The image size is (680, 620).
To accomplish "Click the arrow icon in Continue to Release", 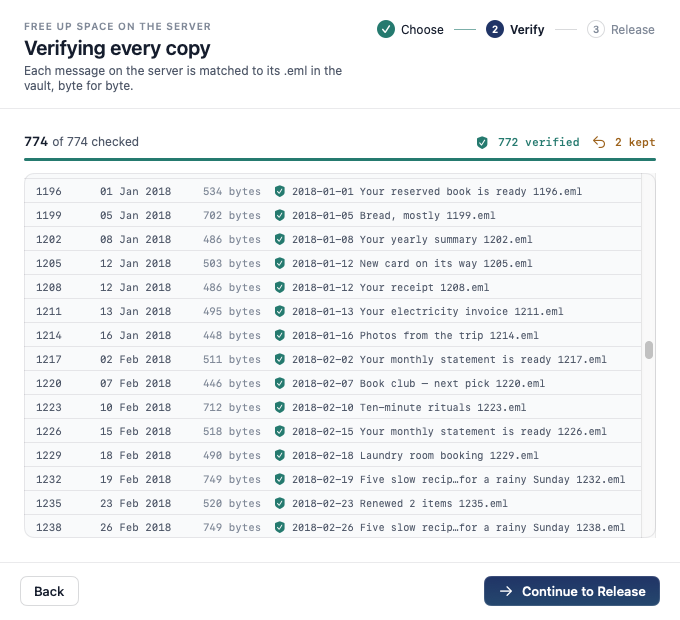I will (x=506, y=591).
